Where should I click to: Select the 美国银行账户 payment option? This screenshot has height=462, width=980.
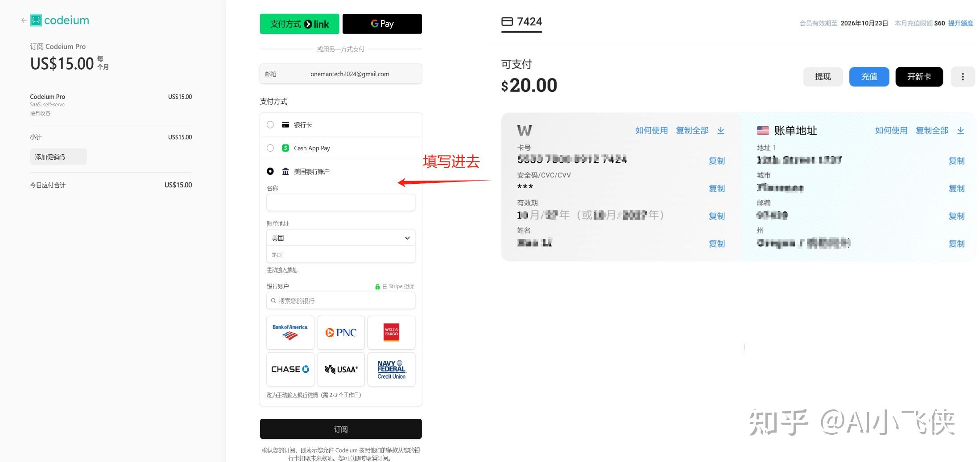coord(270,171)
